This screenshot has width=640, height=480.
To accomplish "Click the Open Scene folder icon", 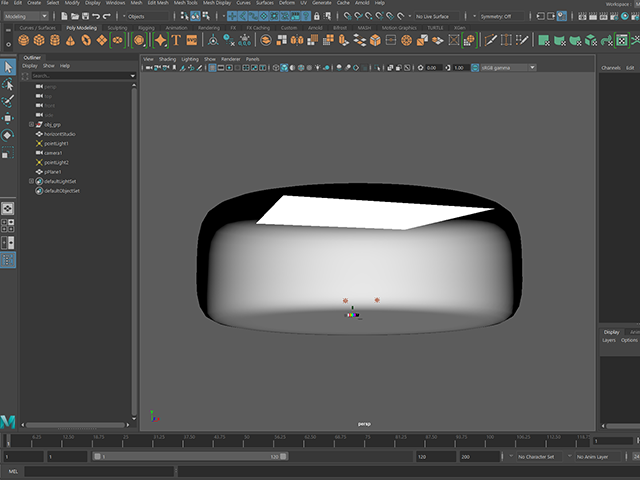I will (x=75, y=16).
